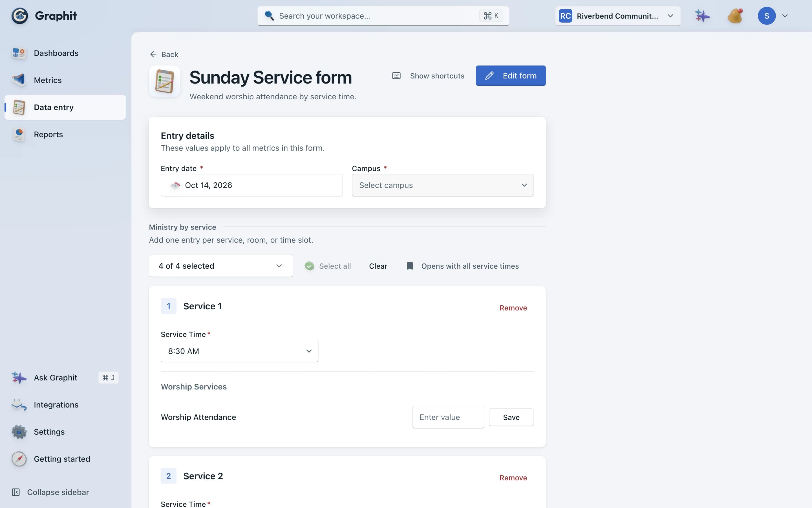Click the Edit form button
This screenshot has width=812, height=508.
511,76
